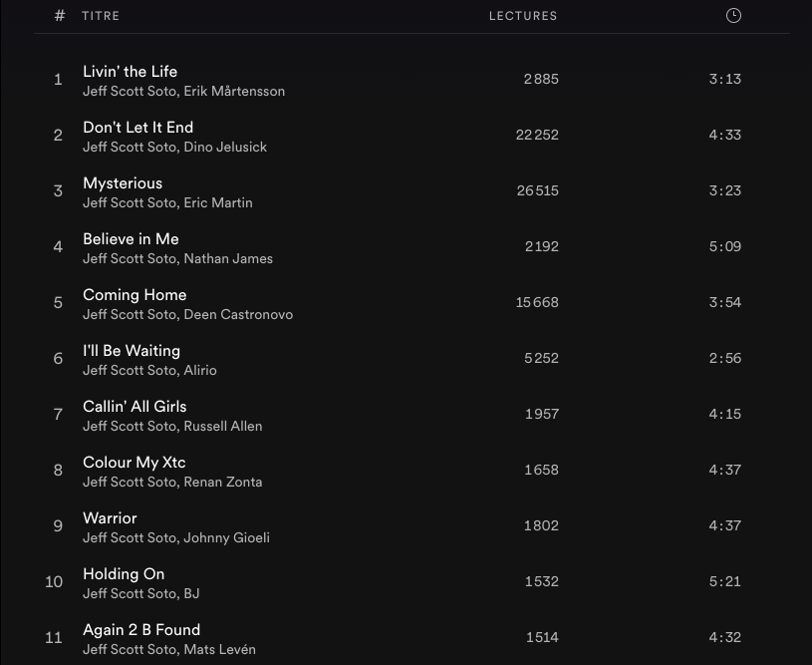Sort tracks by the TITRE column header
The height and width of the screenshot is (665, 812).
[x=101, y=16]
